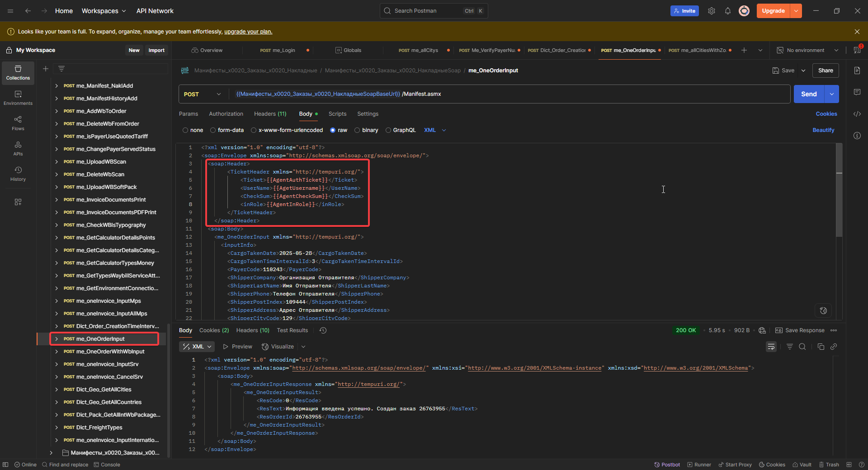The height and width of the screenshot is (470, 868).
Task: Open Runner from the status bar
Action: tap(699, 465)
